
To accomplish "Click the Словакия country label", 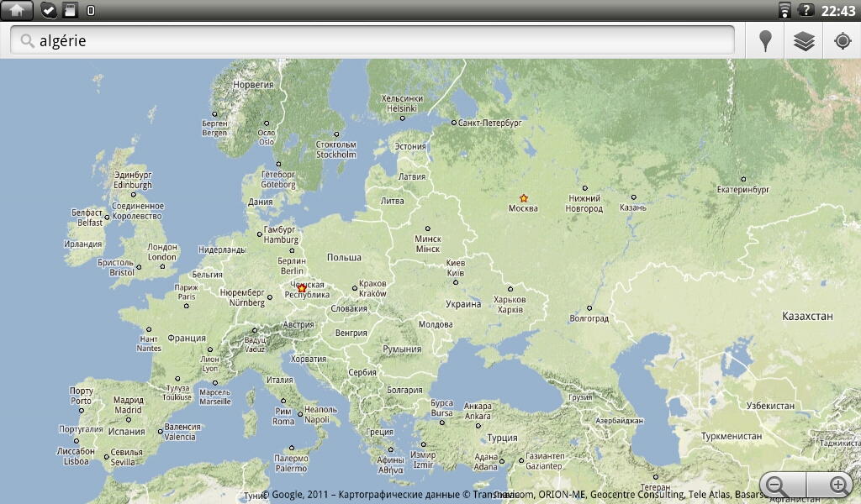I will click(x=349, y=308).
